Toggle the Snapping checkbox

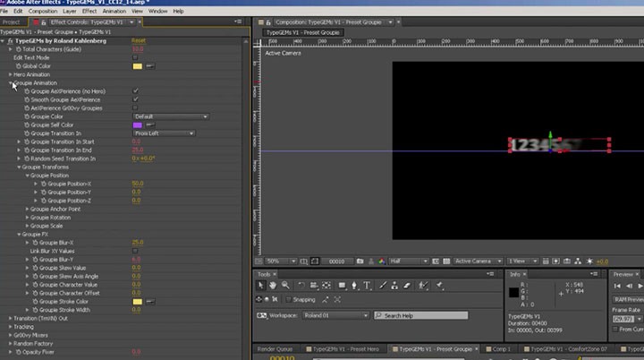click(288, 299)
